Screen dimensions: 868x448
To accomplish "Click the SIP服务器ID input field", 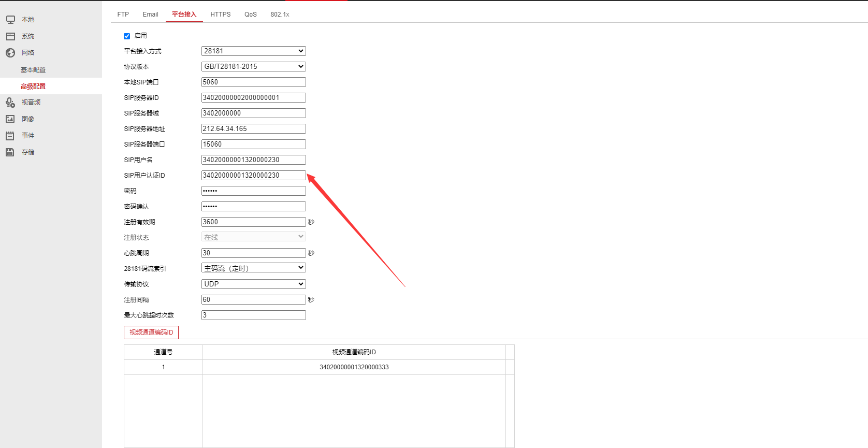I will coord(254,97).
